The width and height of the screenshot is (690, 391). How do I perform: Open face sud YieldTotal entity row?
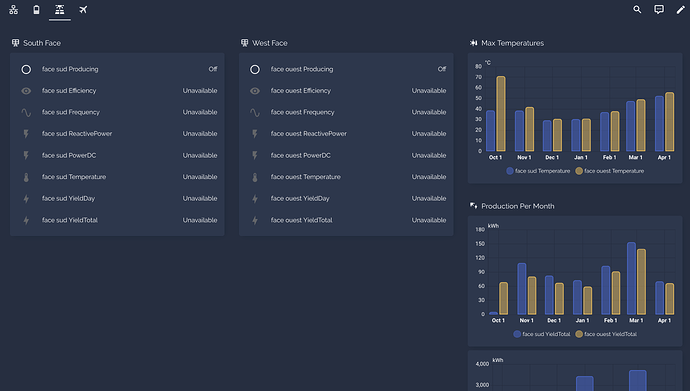tap(117, 220)
